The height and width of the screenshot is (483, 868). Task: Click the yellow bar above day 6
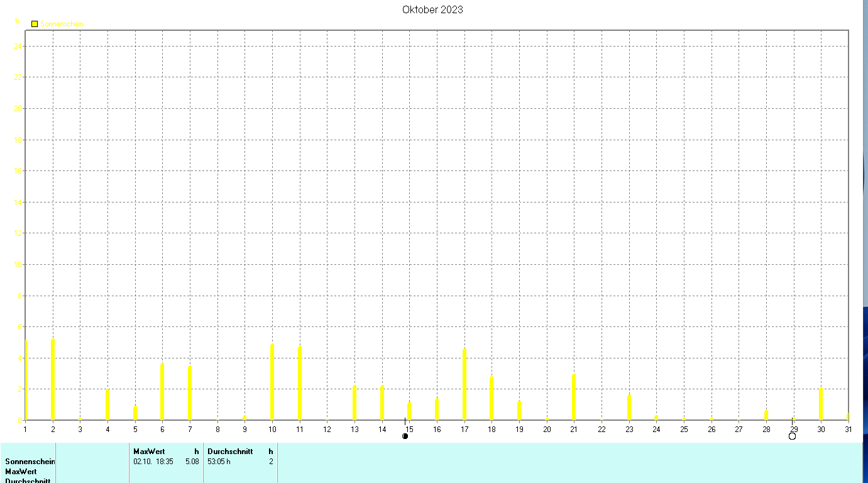click(162, 391)
